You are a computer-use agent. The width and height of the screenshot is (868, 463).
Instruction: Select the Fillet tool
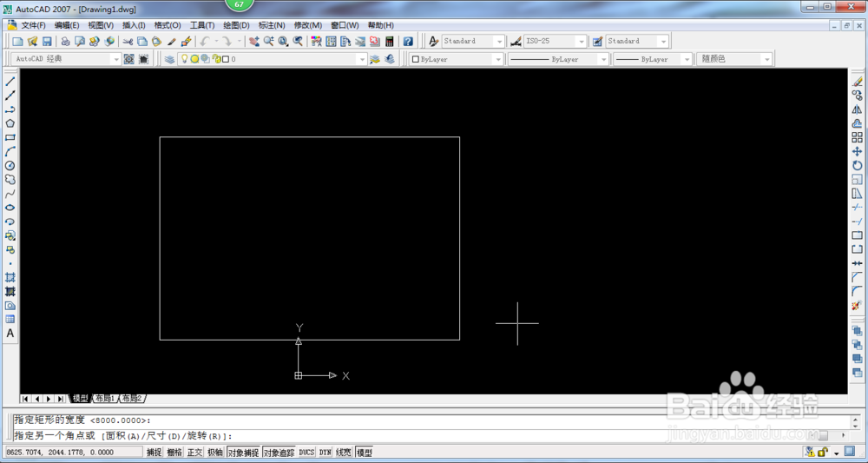pos(858,291)
